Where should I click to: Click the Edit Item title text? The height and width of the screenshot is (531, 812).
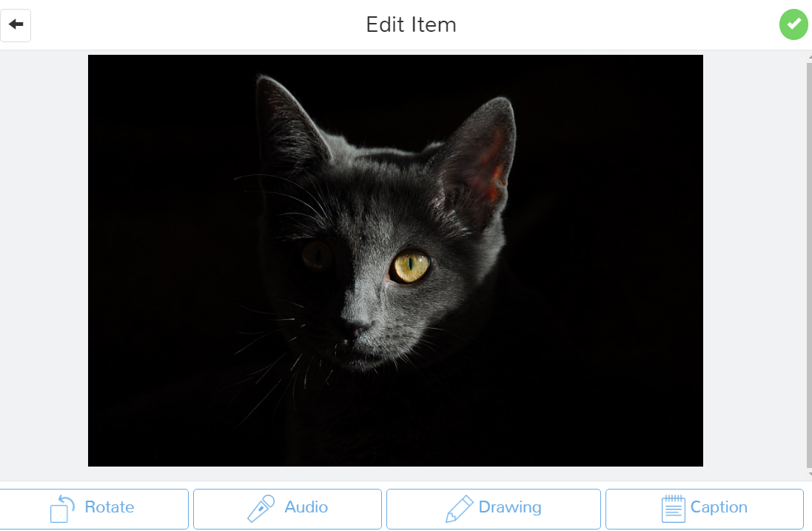[411, 25]
